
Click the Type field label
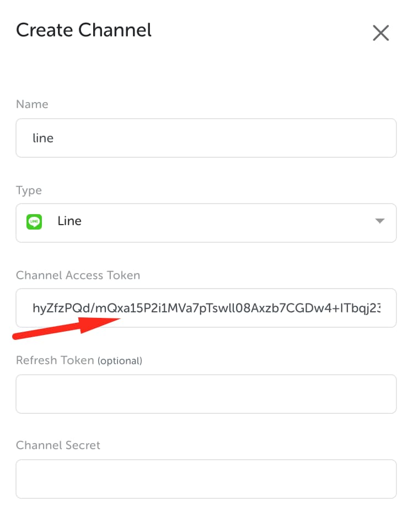pyautogui.click(x=29, y=190)
